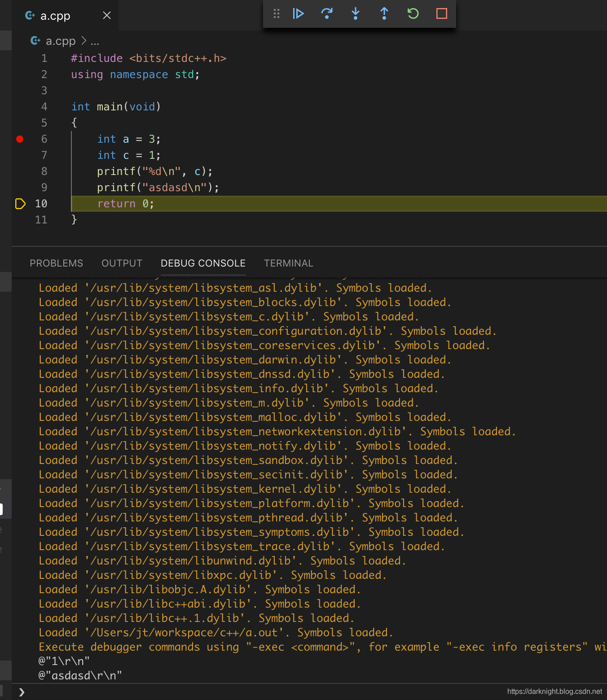This screenshot has height=700, width=607.
Task: Click the highlighted 'return 0;' line
Action: pos(339,204)
